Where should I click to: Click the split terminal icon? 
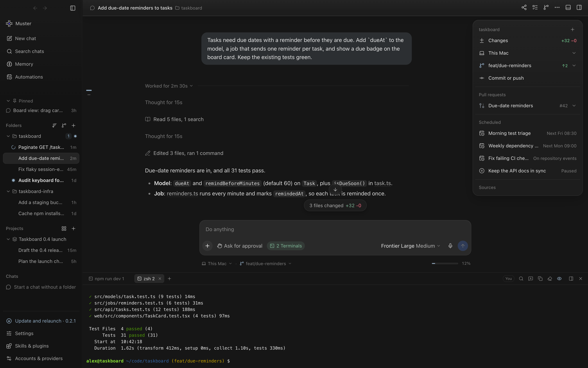click(x=571, y=279)
